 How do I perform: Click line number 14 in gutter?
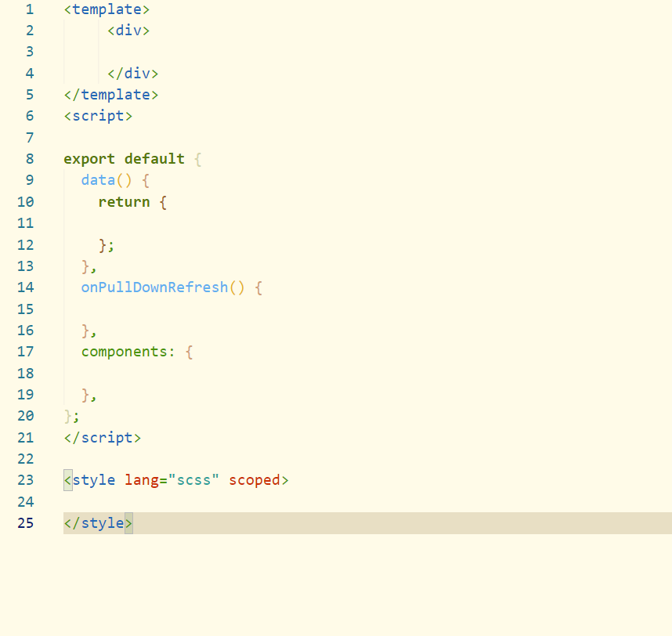(25, 287)
